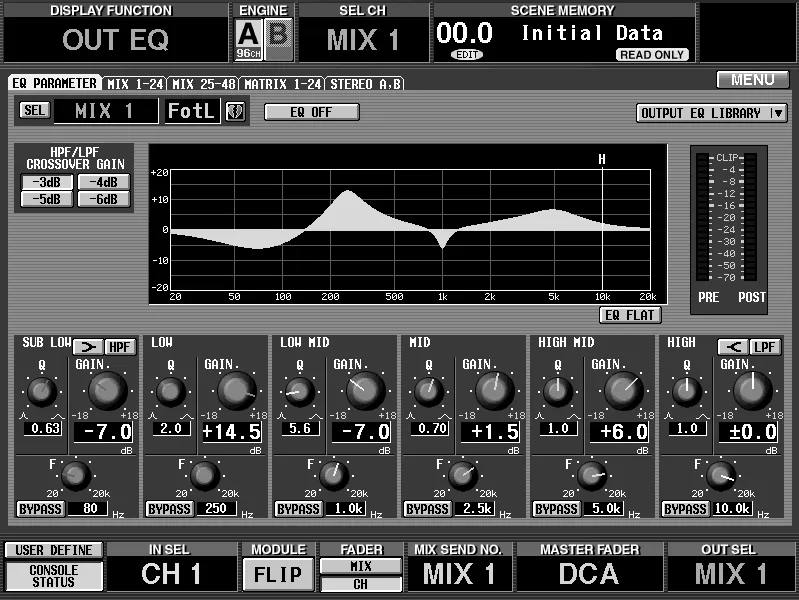Screen dimensions: 799x600
Task: Open the OUTPUT EQ LIBRARY dropdown
Action: (711, 113)
